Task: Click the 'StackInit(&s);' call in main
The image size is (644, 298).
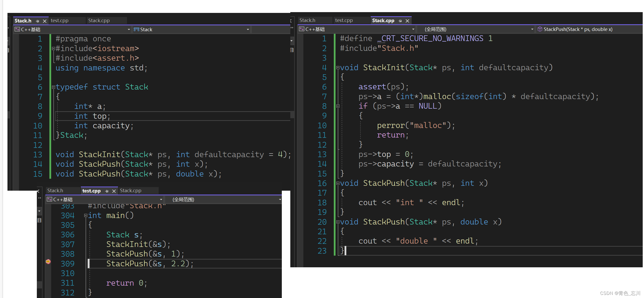Action: click(138, 245)
